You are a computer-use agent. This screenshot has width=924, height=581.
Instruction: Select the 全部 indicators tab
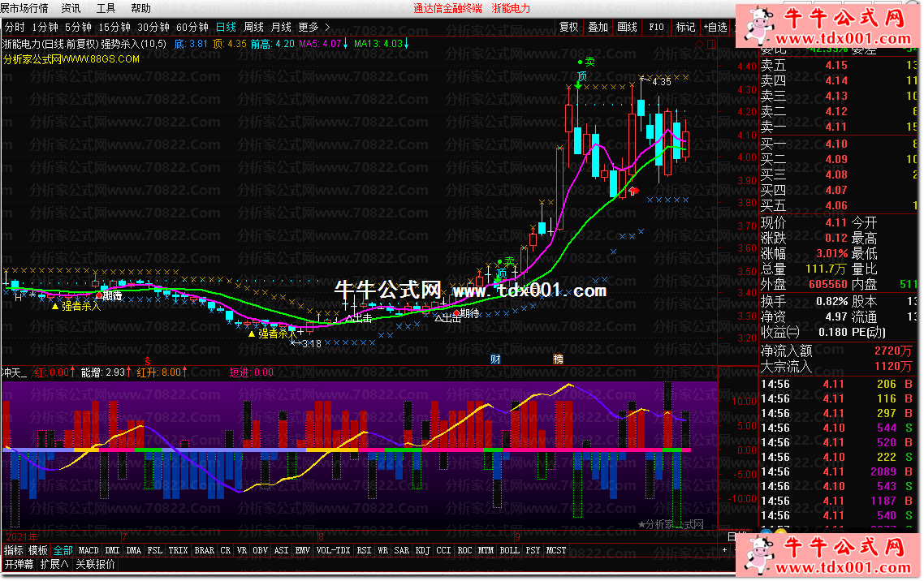pos(63,550)
